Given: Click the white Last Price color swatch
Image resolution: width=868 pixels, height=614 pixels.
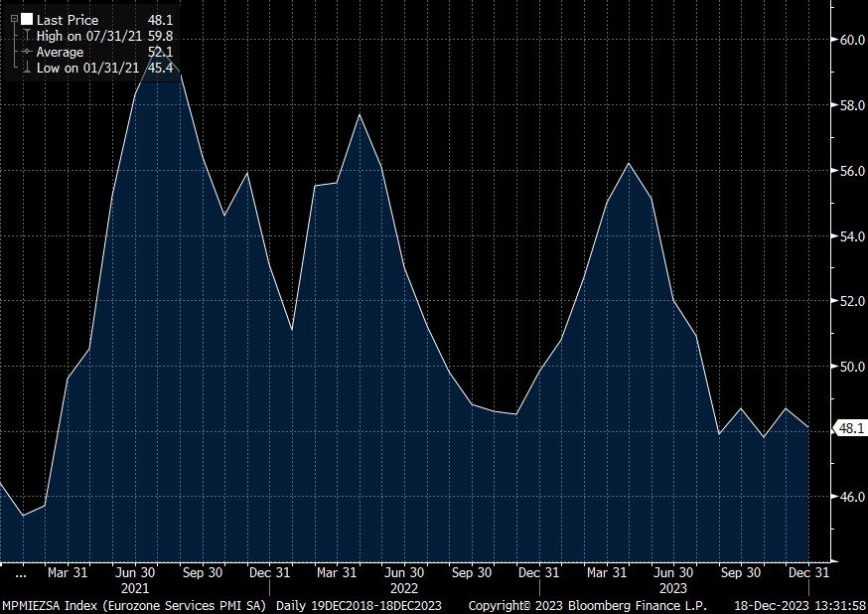Looking at the screenshot, I should [27, 19].
